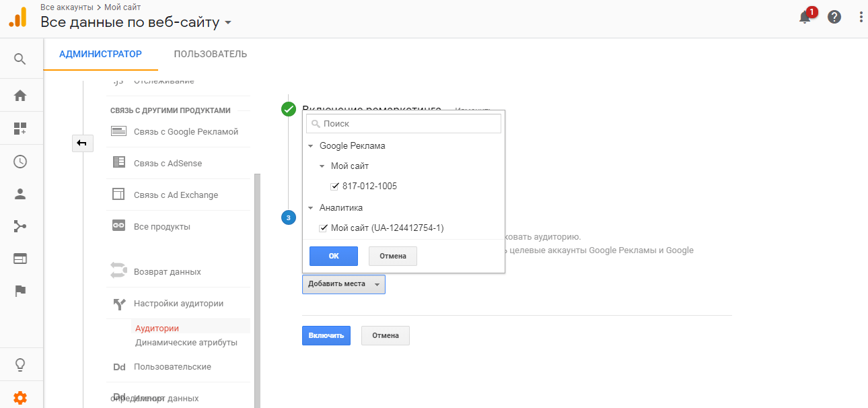Open the Customization dashboards icon

(20, 129)
